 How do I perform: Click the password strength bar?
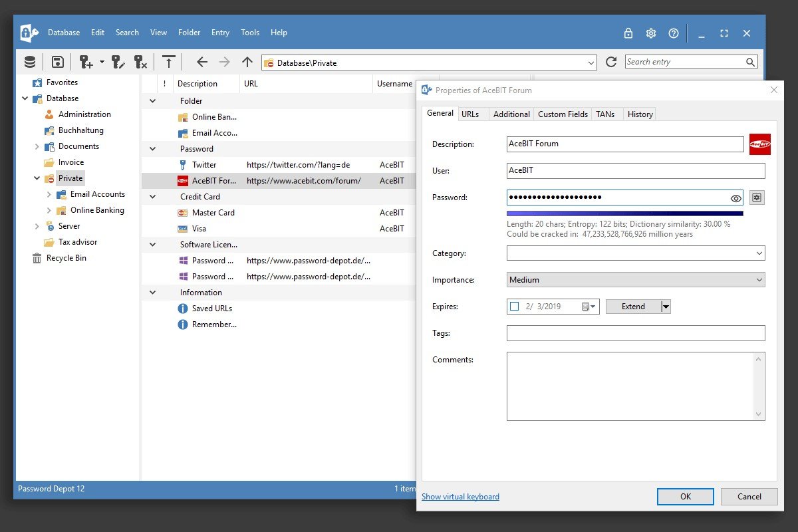pyautogui.click(x=625, y=213)
